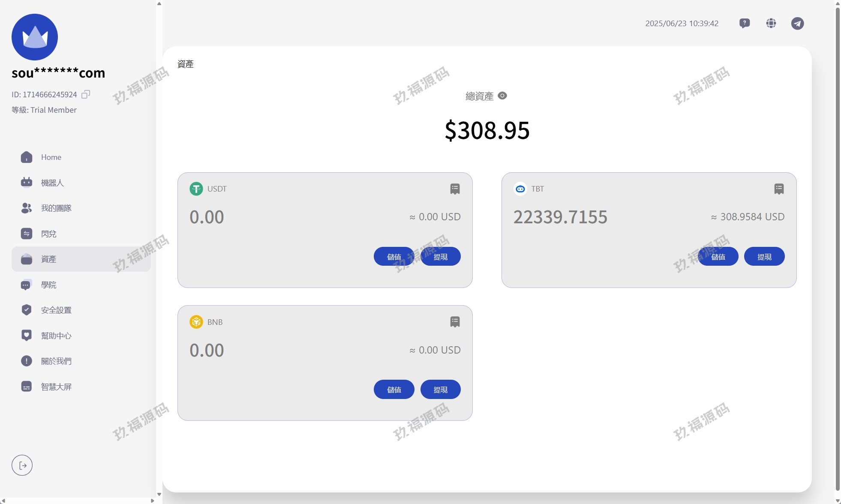Screen dimensions: 841x504
Task: Open the 機器人 robot menu item
Action: point(52,183)
